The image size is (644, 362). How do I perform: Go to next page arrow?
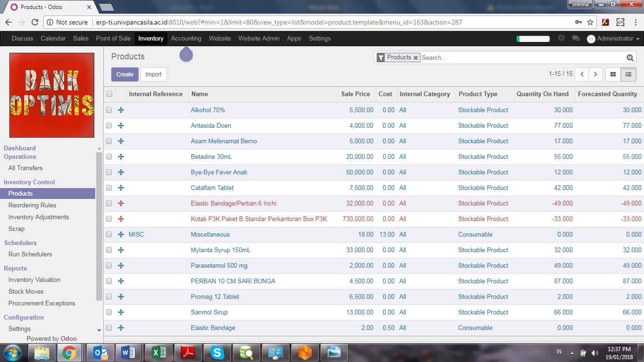(x=595, y=74)
